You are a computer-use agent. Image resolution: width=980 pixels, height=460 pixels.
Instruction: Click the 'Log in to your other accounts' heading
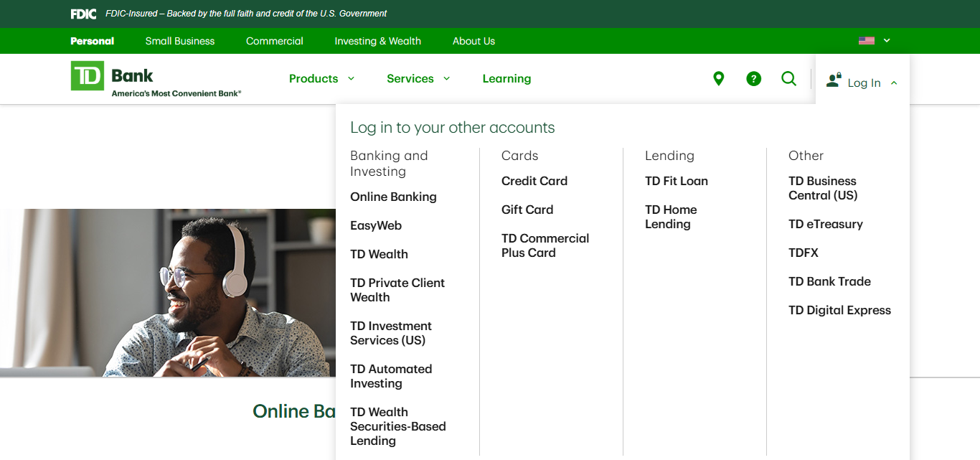[453, 128]
